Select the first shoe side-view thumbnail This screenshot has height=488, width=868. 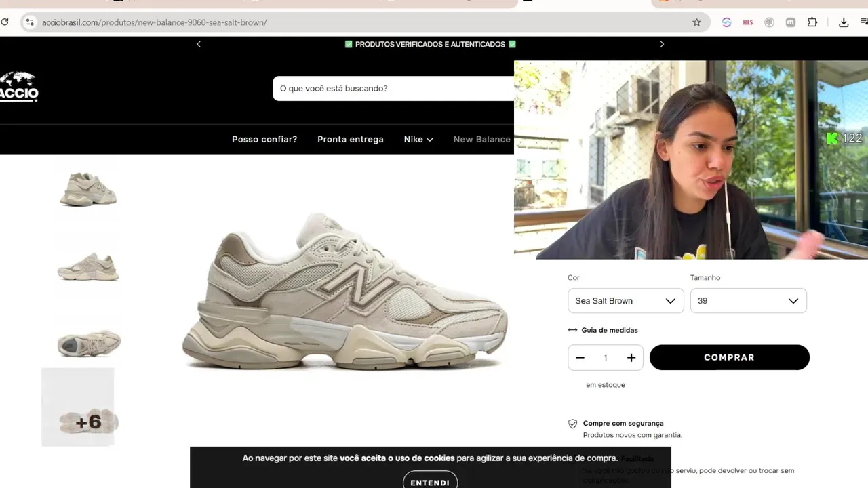[88, 189]
